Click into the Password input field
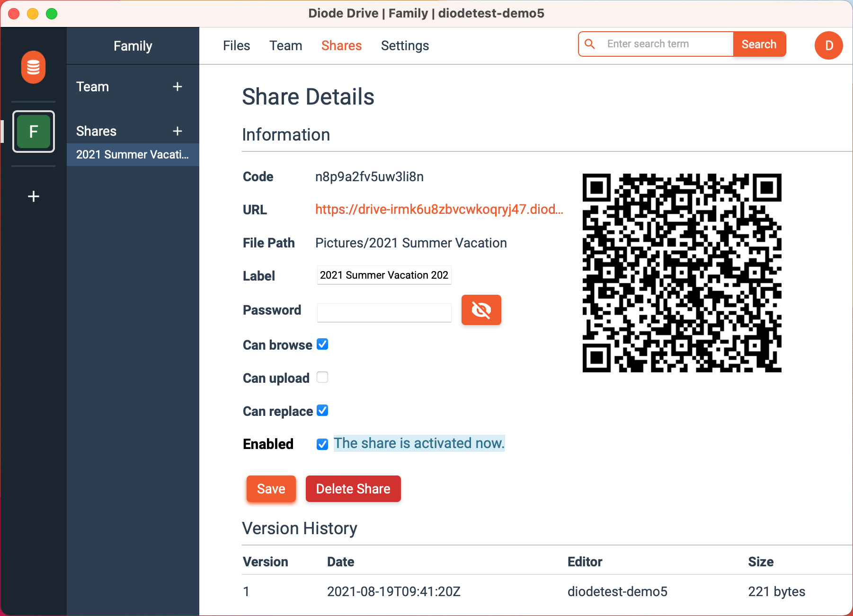This screenshot has width=853, height=616. point(384,312)
